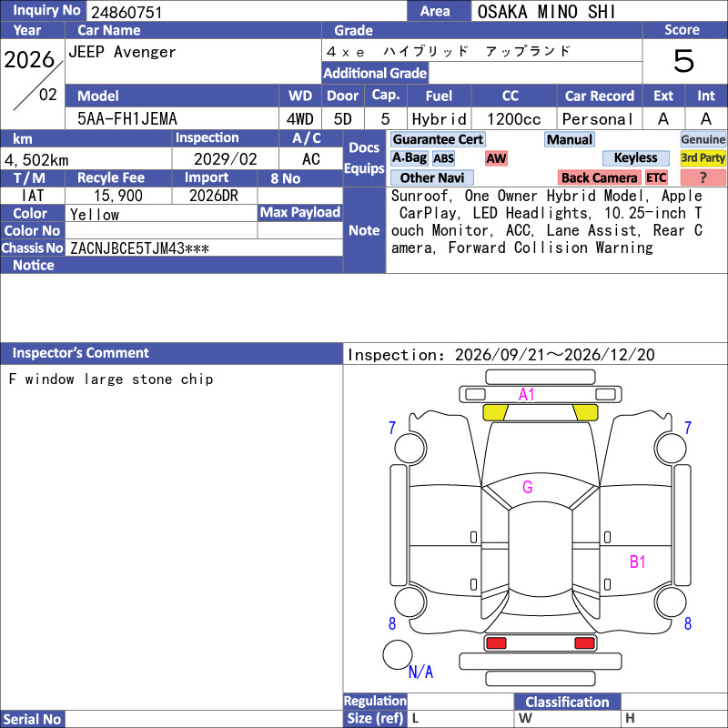Select the Manual docs badge
This screenshot has height=728, width=728.
pyautogui.click(x=570, y=139)
